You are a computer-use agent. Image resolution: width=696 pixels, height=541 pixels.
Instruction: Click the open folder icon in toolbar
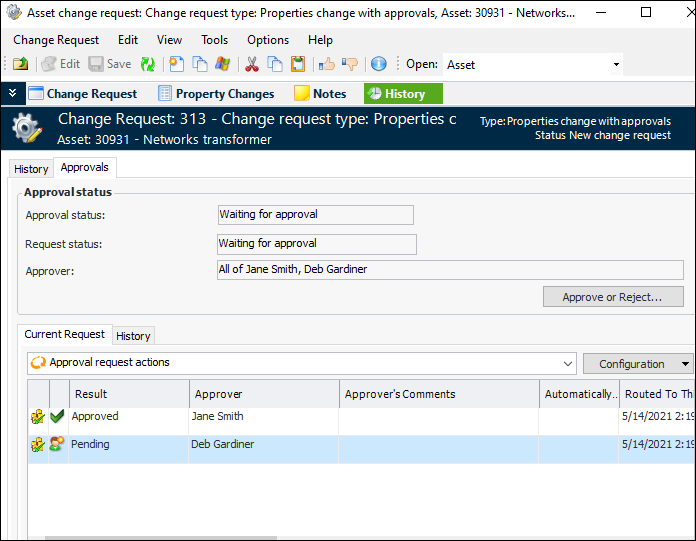click(20, 64)
